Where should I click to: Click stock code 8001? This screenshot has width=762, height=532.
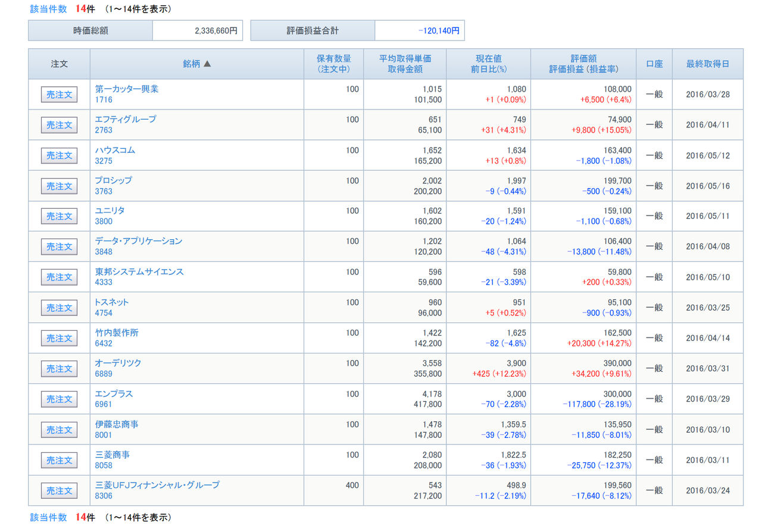pyautogui.click(x=104, y=436)
